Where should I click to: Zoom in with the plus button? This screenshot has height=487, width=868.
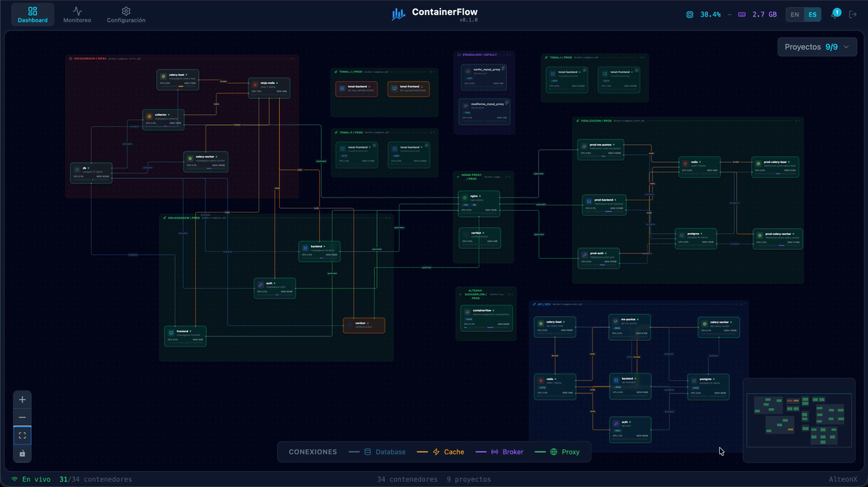22,399
